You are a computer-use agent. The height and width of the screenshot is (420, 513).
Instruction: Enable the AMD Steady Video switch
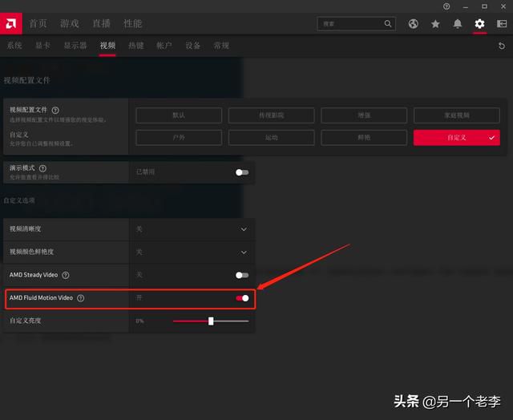tap(242, 275)
